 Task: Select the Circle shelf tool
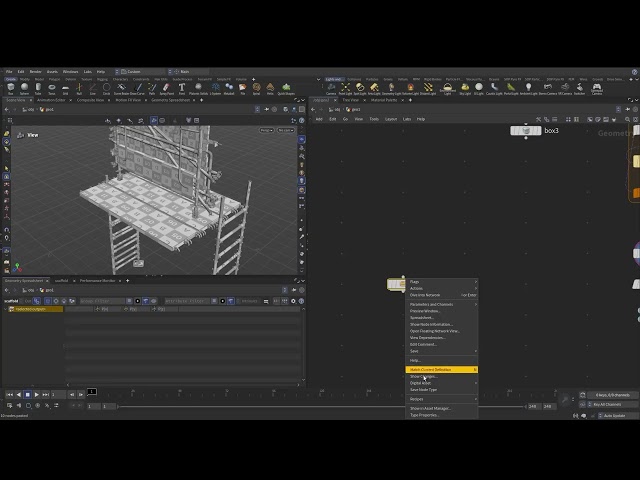(107, 89)
